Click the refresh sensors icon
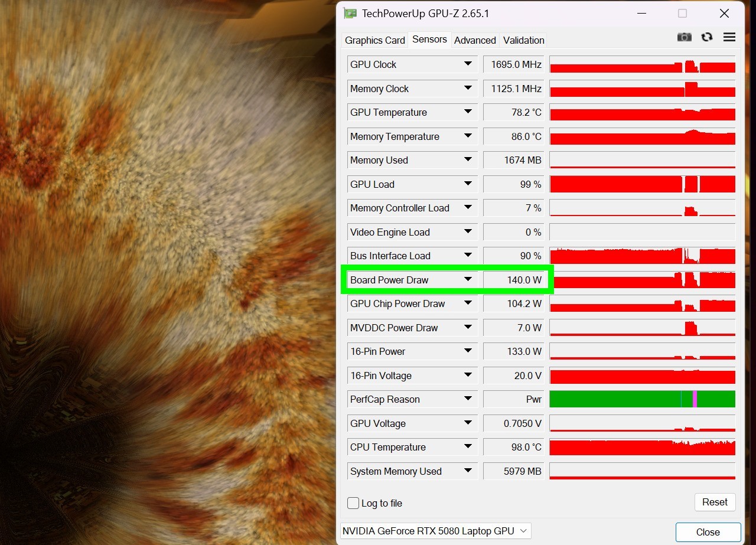The height and width of the screenshot is (545, 756). (x=706, y=37)
